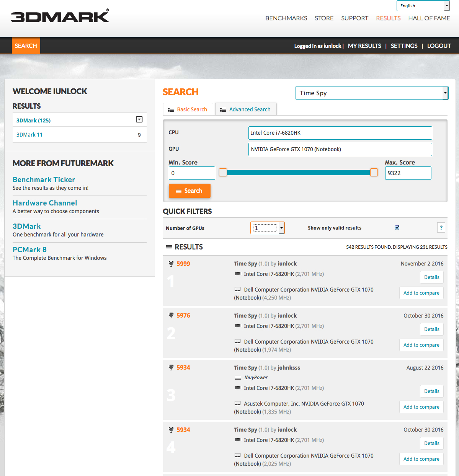Image resolution: width=459 pixels, height=476 pixels.
Task: Open Details for the rank 4 result
Action: pos(432,443)
